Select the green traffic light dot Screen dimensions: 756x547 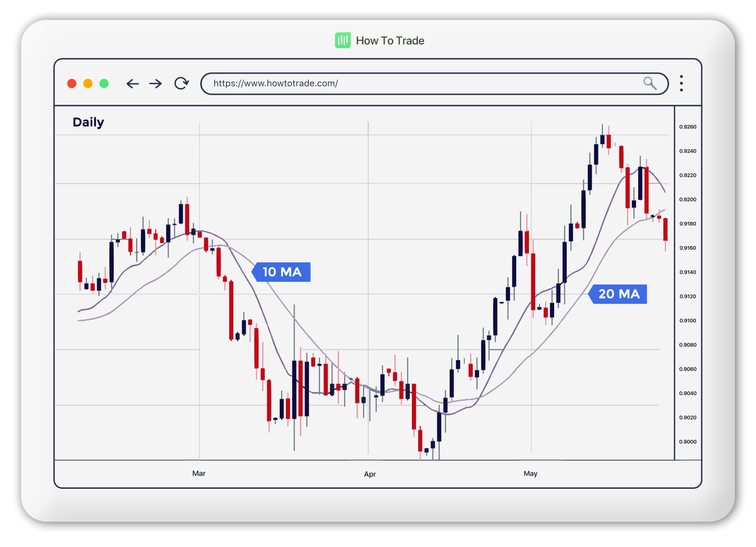(x=104, y=84)
